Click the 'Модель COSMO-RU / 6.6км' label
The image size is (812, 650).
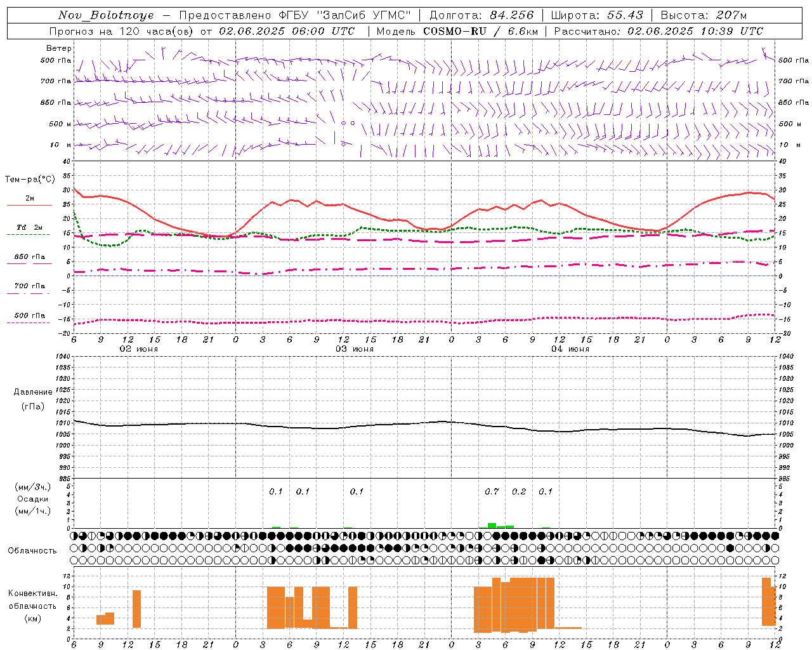(x=457, y=31)
